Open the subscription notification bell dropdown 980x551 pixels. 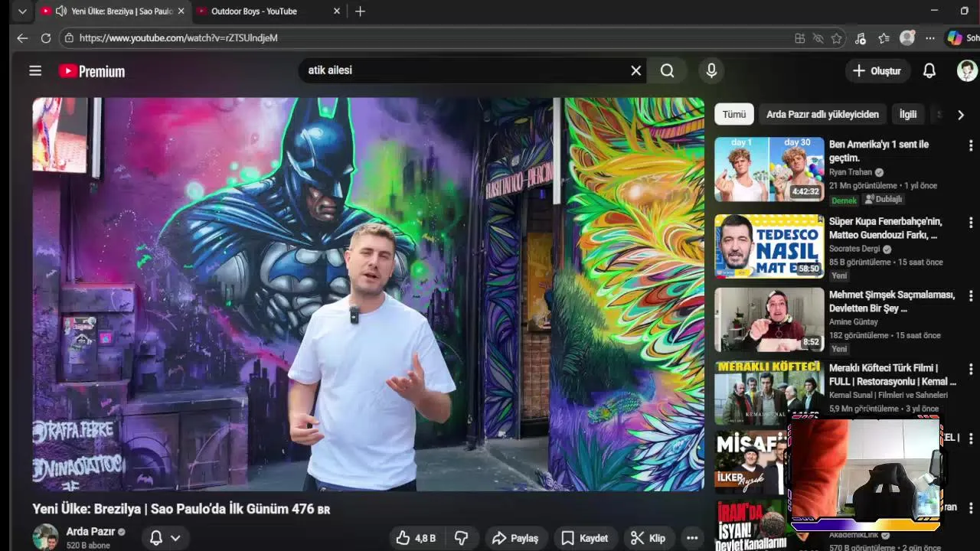tap(165, 538)
